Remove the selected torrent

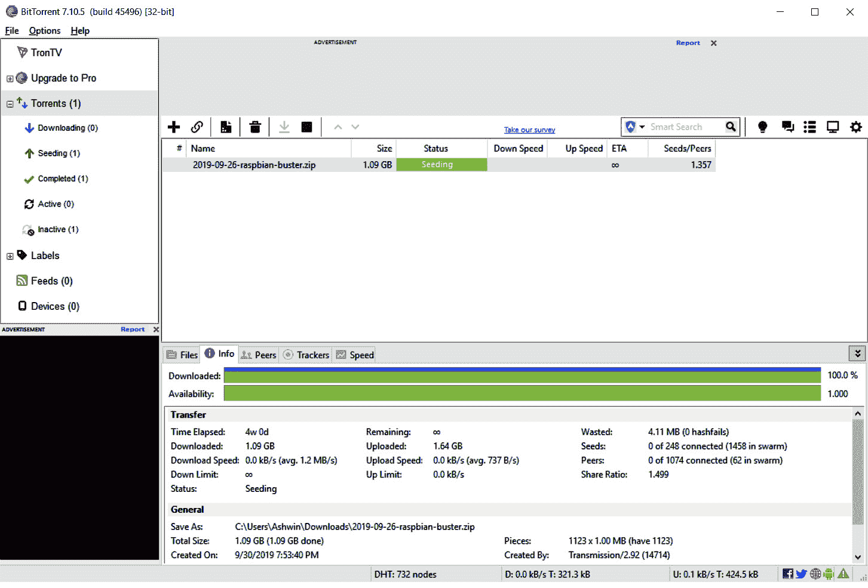255,127
